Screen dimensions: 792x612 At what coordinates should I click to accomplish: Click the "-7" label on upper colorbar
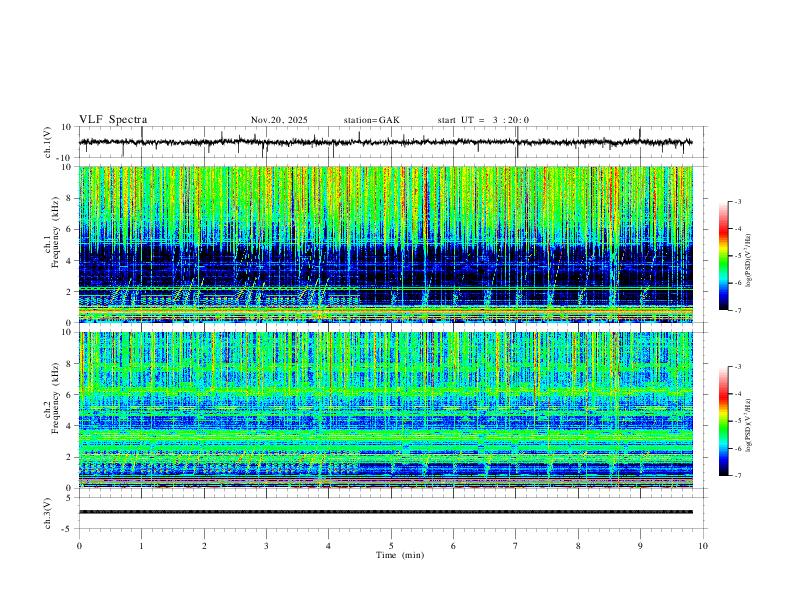738,310
